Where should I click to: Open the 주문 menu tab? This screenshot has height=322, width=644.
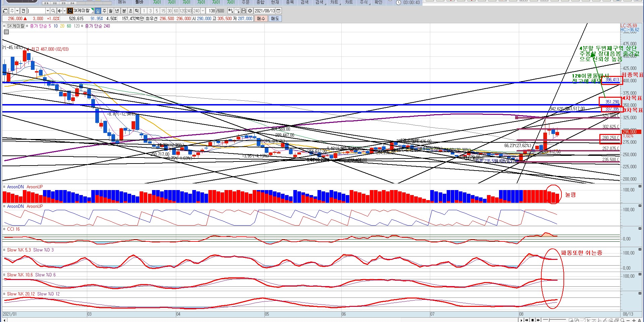pyautogui.click(x=246, y=2)
